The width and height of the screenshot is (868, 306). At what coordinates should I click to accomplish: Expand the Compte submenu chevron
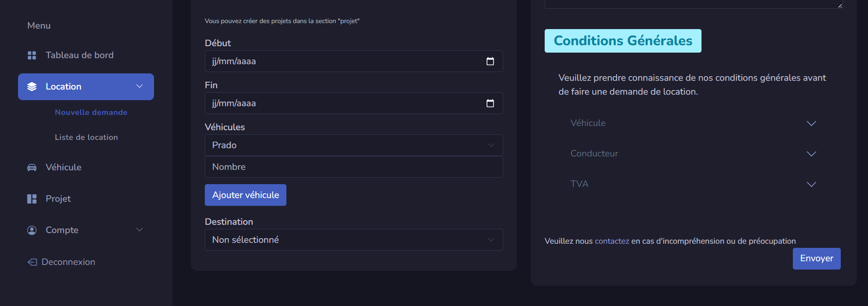click(139, 230)
